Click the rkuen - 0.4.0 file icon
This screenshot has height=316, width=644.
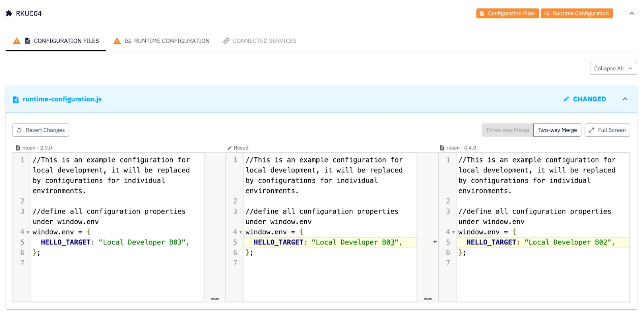pos(442,148)
